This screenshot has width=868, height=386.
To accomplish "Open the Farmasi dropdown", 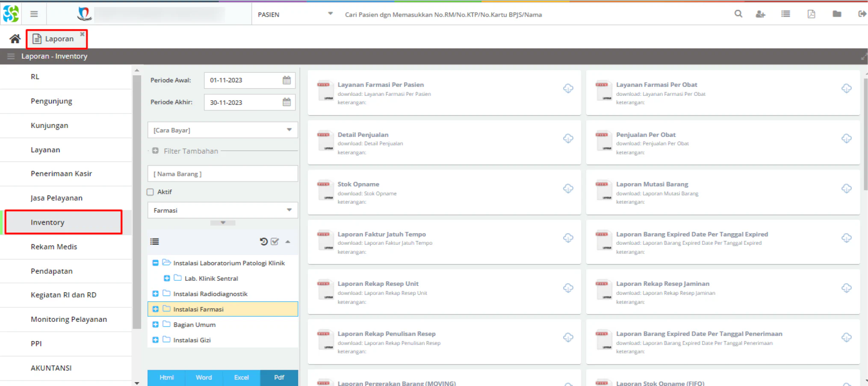I will [x=223, y=210].
